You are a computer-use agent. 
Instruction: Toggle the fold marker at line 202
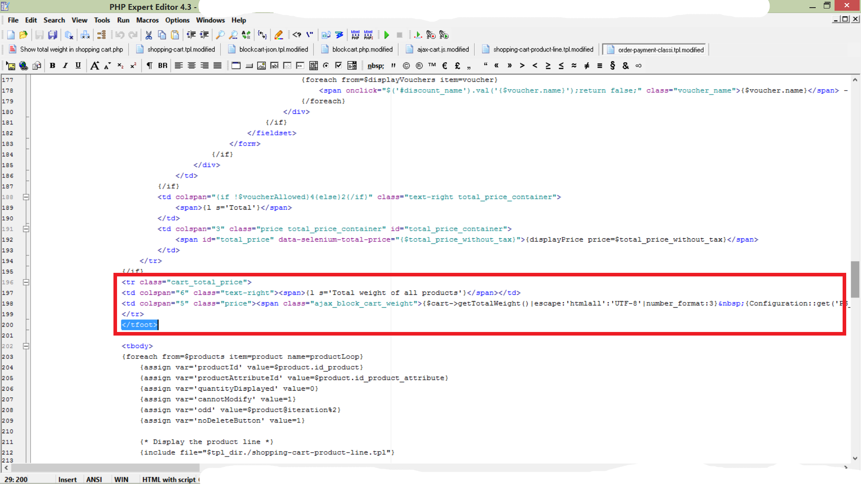(x=26, y=346)
